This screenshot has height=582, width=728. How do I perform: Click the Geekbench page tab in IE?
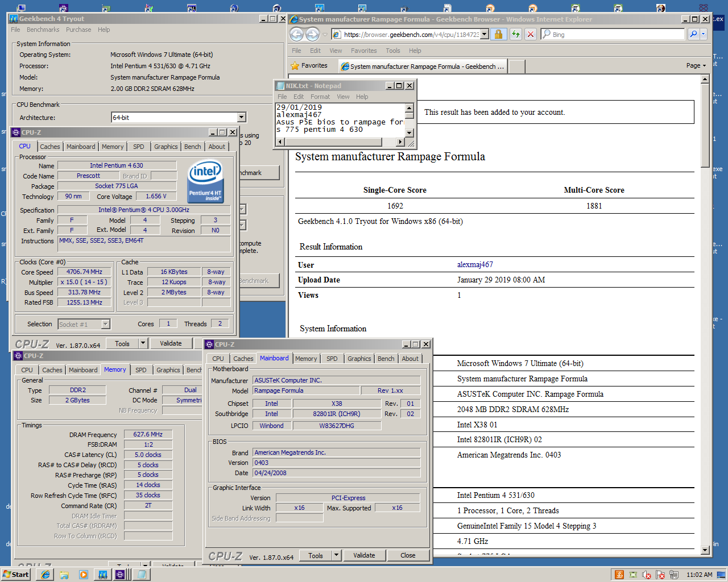[423, 66]
